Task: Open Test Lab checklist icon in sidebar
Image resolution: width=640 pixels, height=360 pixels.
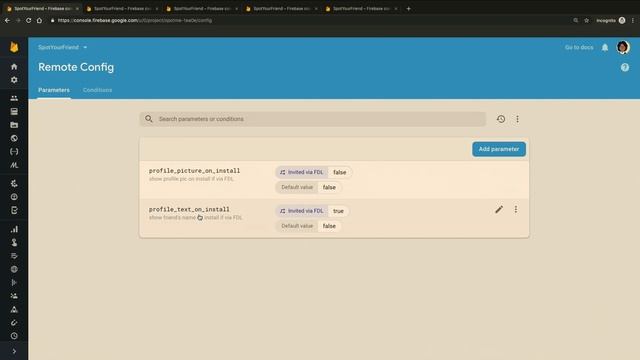Action: point(14,210)
